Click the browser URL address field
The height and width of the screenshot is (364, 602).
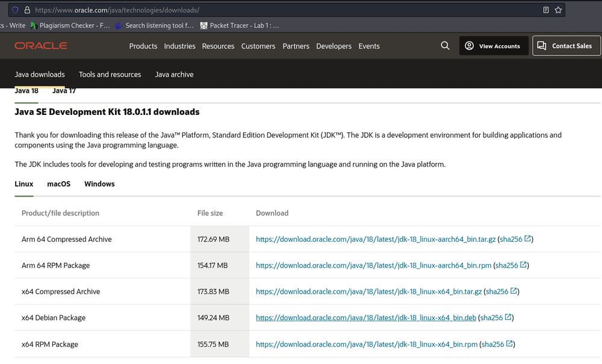(x=271, y=10)
